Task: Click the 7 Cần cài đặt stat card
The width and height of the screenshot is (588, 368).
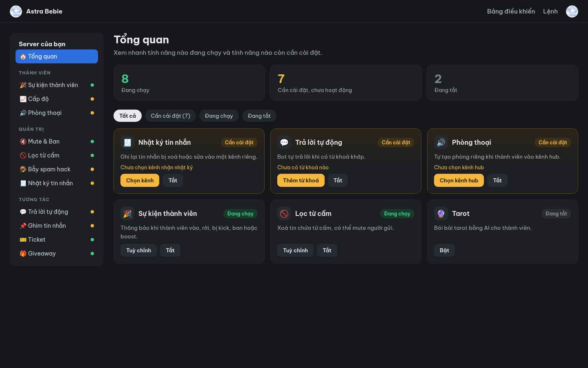Action: 346,83
